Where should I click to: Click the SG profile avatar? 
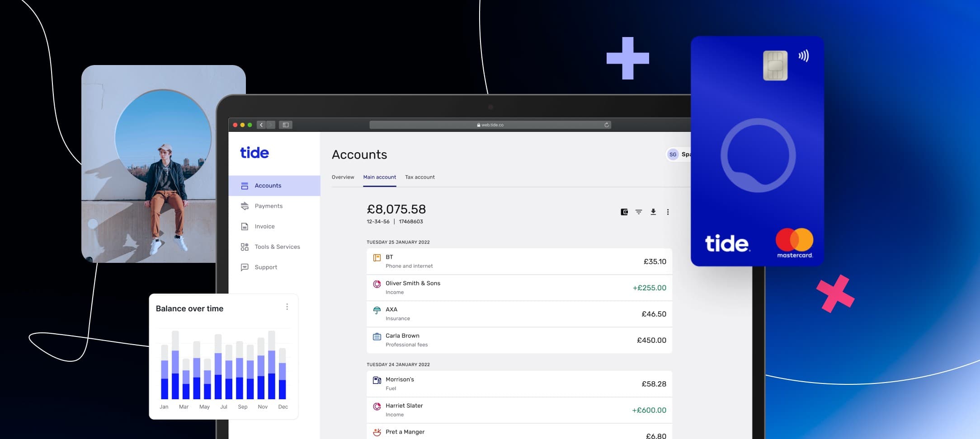[x=673, y=154]
